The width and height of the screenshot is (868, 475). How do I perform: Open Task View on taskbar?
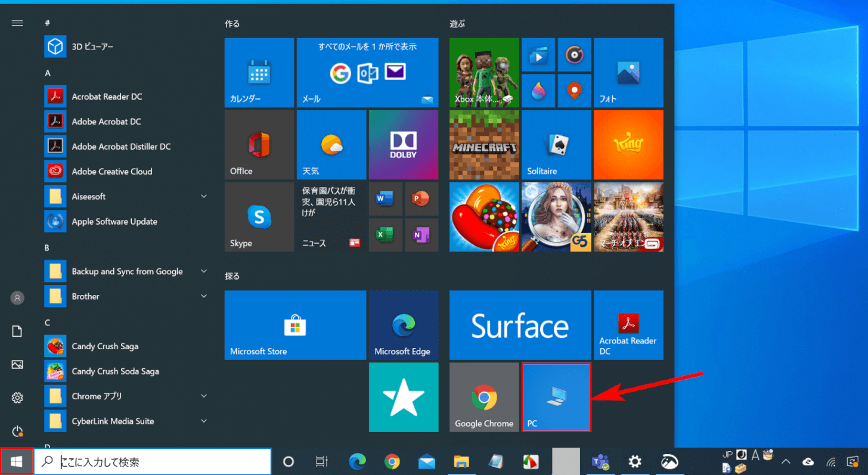[322, 461]
